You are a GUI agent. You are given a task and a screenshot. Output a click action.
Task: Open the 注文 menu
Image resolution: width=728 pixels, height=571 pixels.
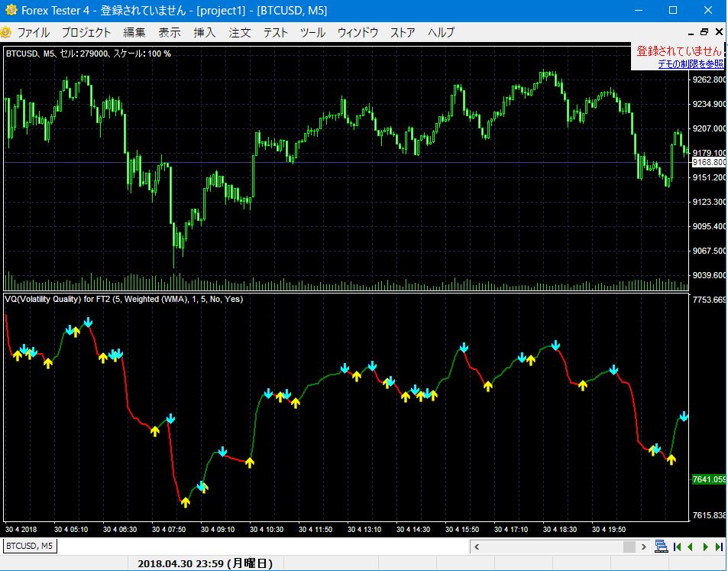point(240,32)
